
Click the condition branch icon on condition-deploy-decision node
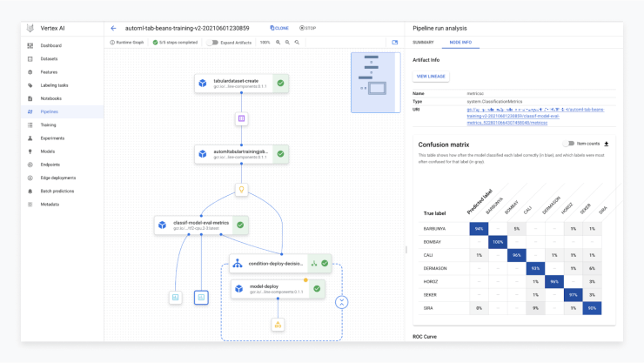pos(314,264)
